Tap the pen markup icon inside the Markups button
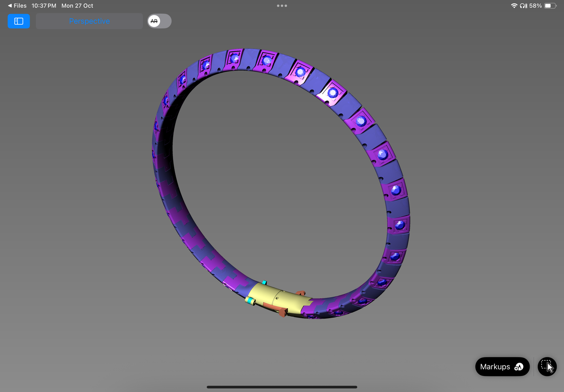Screen dimensions: 564x392 pyautogui.click(x=519, y=366)
